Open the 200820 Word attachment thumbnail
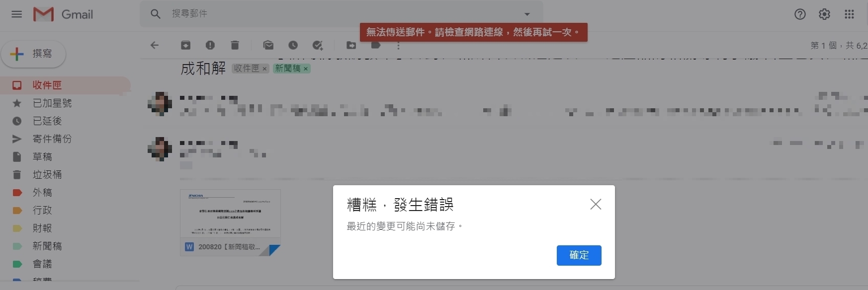Screen dimensions: 868x290 (x=230, y=222)
